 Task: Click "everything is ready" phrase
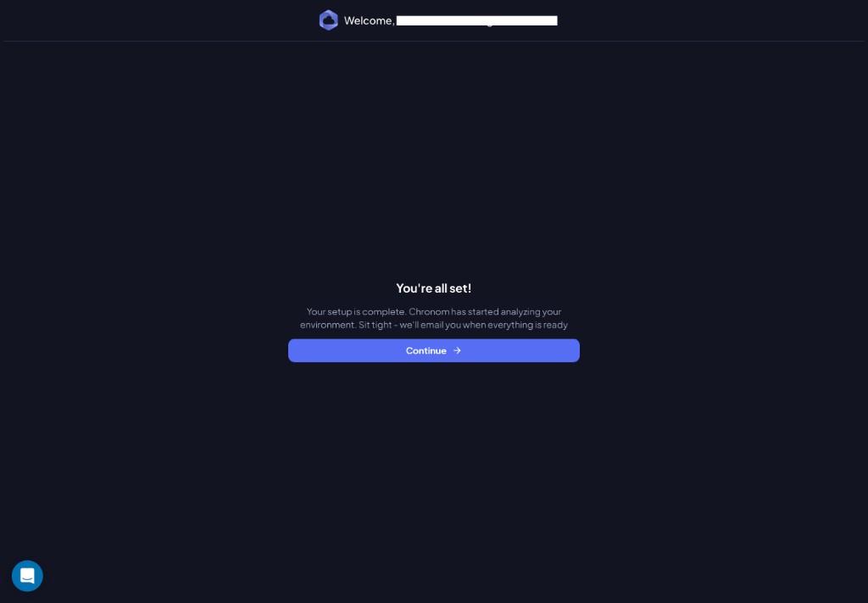tap(527, 325)
